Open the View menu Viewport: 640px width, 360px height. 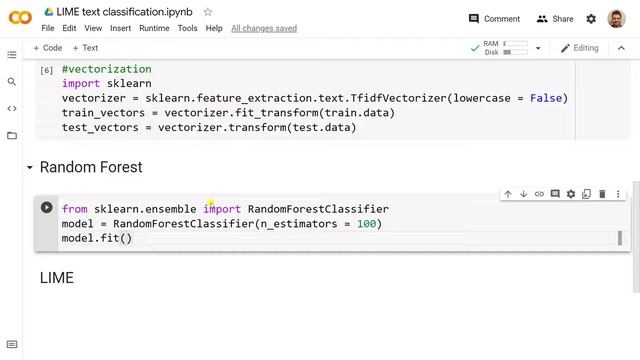[x=93, y=28]
